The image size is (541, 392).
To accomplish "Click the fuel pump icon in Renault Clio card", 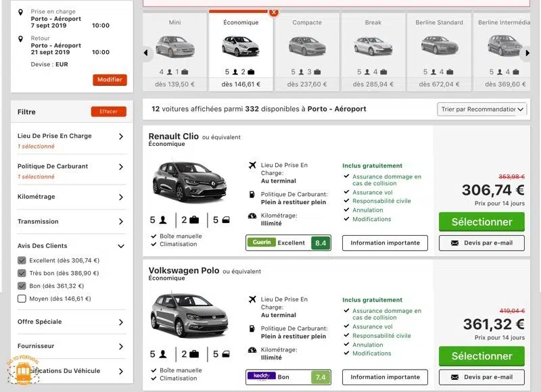I will coord(252,195).
